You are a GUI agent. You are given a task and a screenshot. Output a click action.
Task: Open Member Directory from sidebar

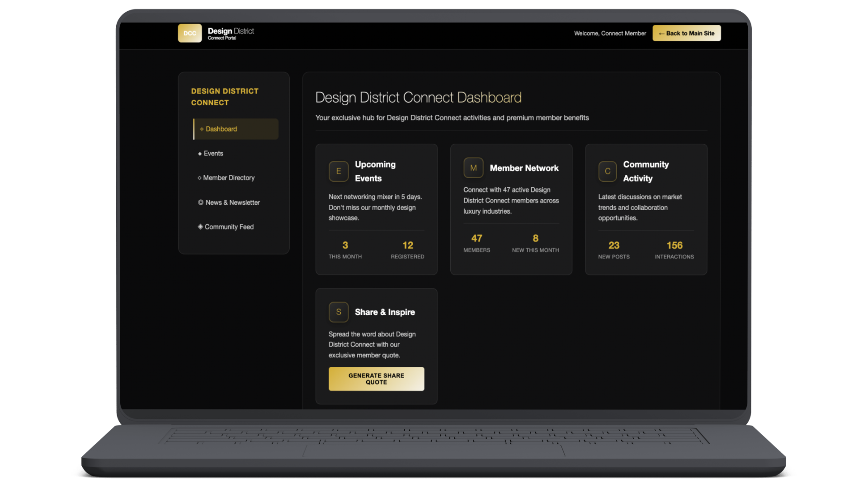coord(229,178)
